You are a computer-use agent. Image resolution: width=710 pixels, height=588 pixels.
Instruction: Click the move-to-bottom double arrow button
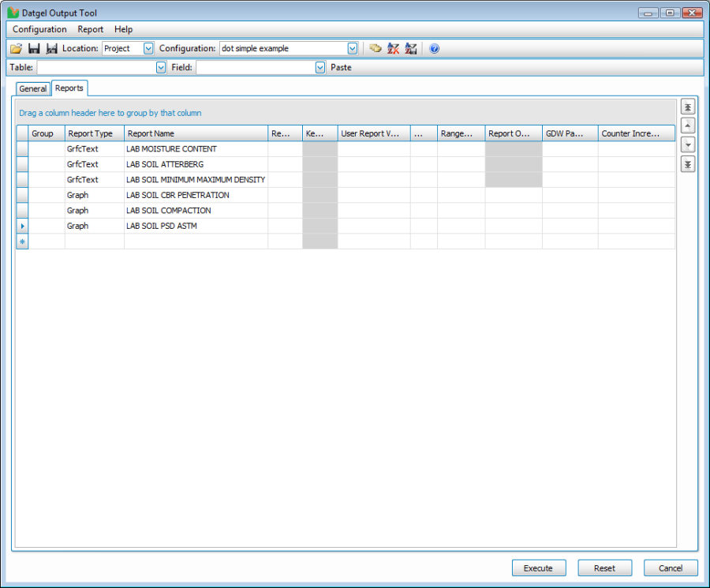tap(688, 164)
